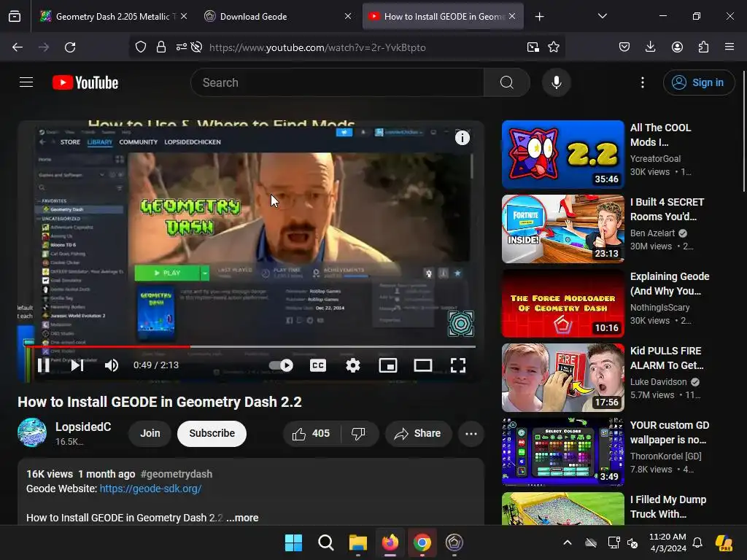Viewport: 747px width, 560px height.
Task: Share this video
Action: (x=418, y=434)
